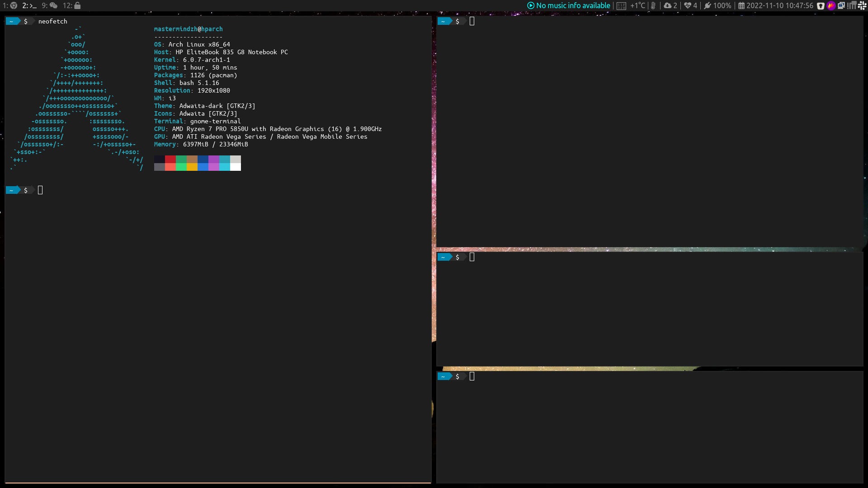The width and height of the screenshot is (868, 488).
Task: Switch to workspace 1 with the Chrome icon
Action: 10,5
